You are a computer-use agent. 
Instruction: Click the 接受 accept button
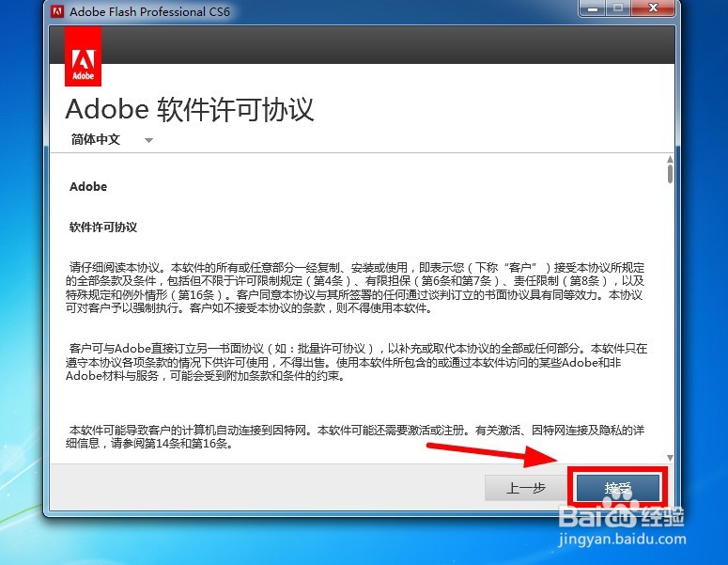[617, 487]
